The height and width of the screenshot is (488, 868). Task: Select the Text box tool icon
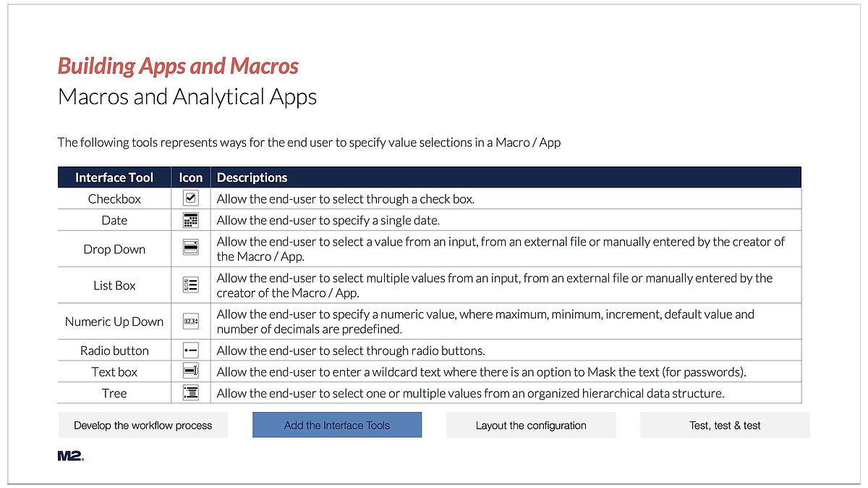[x=191, y=371]
